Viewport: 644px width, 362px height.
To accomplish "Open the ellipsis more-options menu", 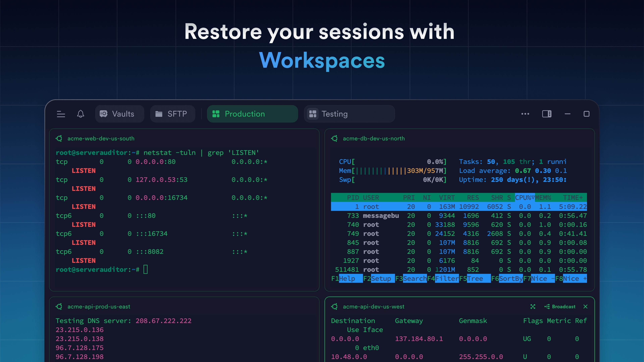I will pos(525,114).
